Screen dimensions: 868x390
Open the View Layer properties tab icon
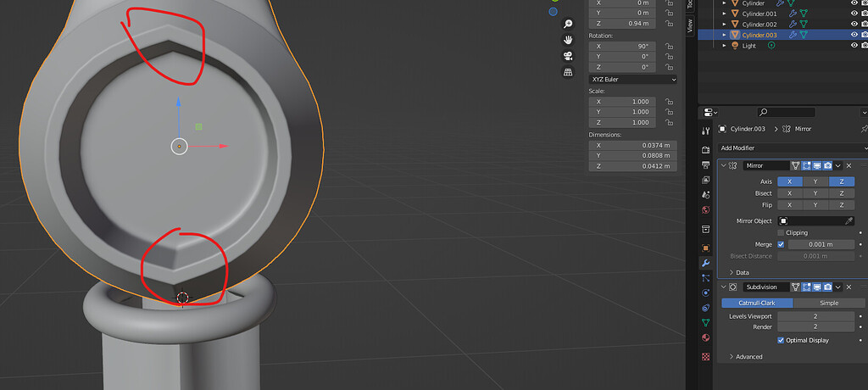click(705, 180)
